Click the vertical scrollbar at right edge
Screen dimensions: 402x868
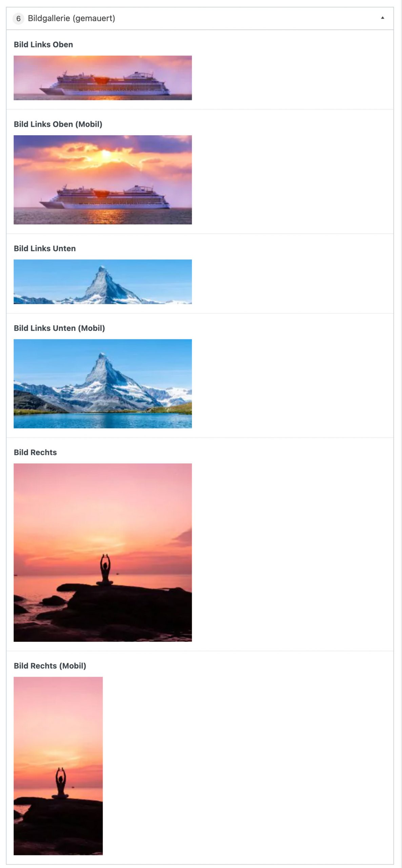coord(401,434)
